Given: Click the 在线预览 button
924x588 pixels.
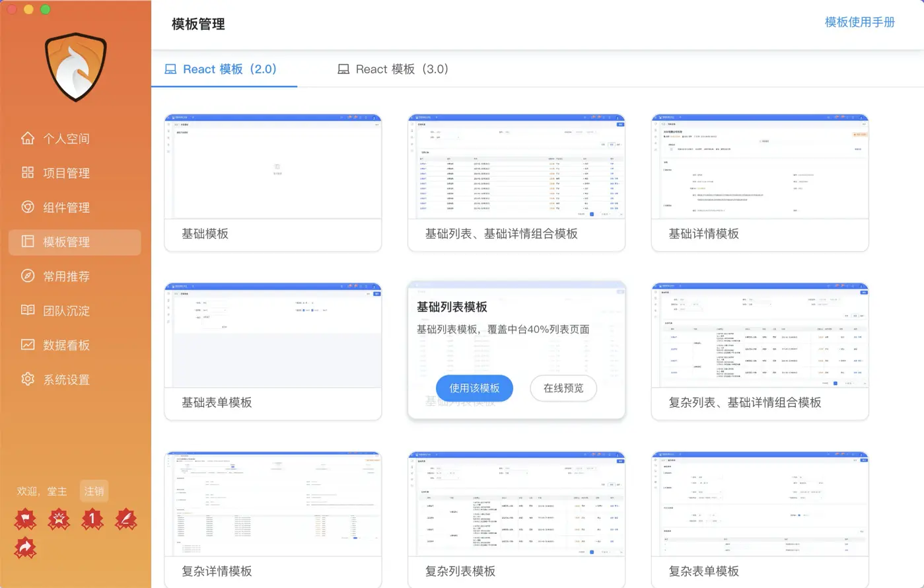Looking at the screenshot, I should [x=563, y=388].
